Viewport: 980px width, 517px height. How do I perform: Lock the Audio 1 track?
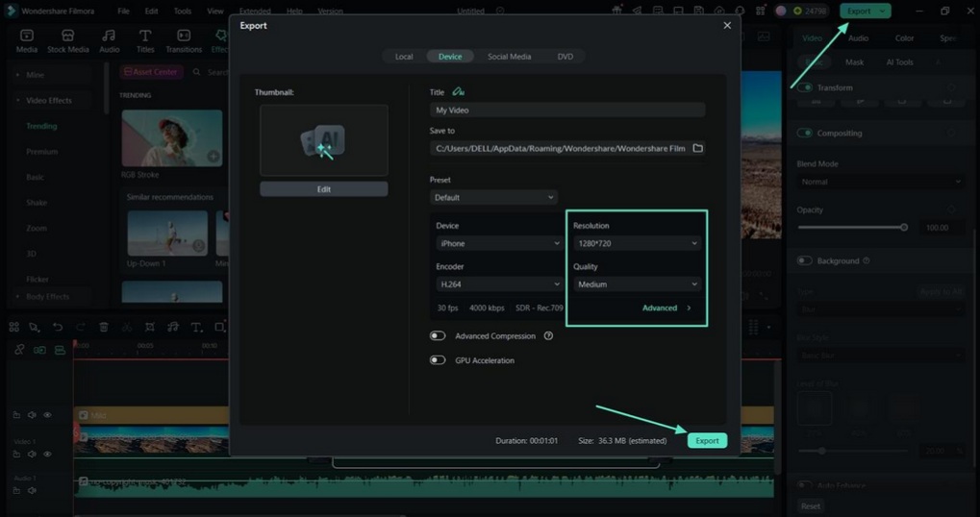tap(17, 491)
